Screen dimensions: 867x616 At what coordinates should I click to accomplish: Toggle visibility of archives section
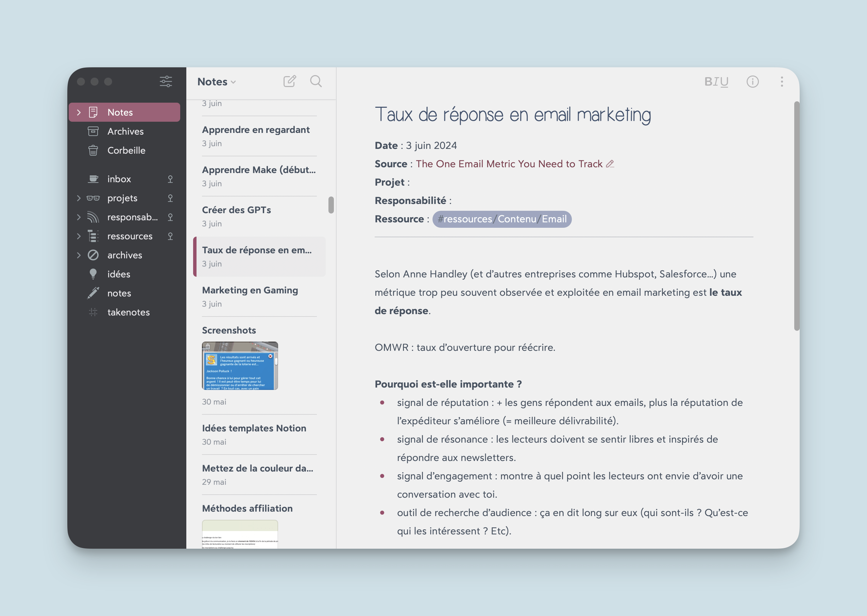pyautogui.click(x=78, y=255)
